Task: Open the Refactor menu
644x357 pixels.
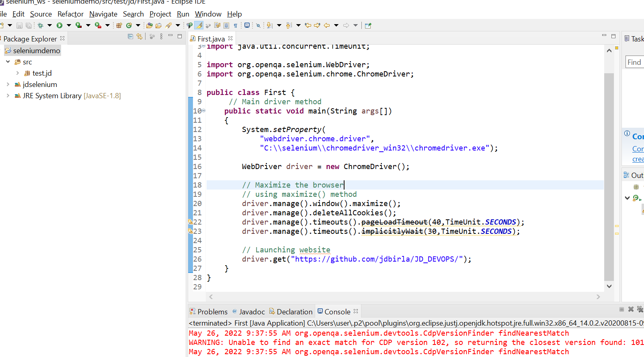Action: (70, 14)
